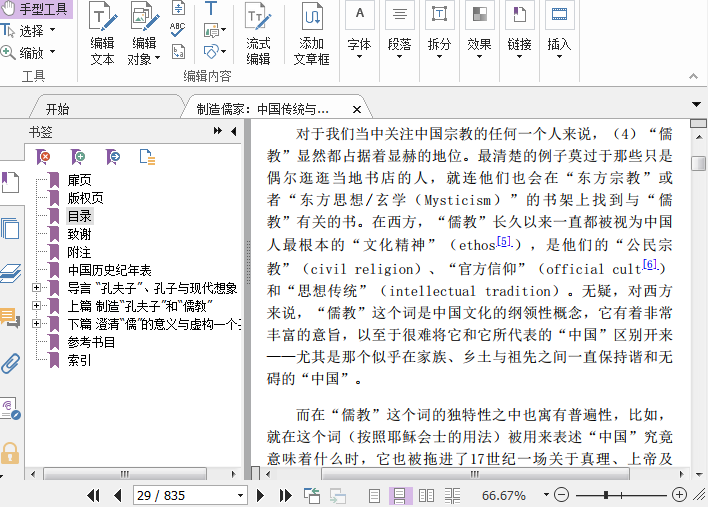Go to the first page

(x=93, y=495)
